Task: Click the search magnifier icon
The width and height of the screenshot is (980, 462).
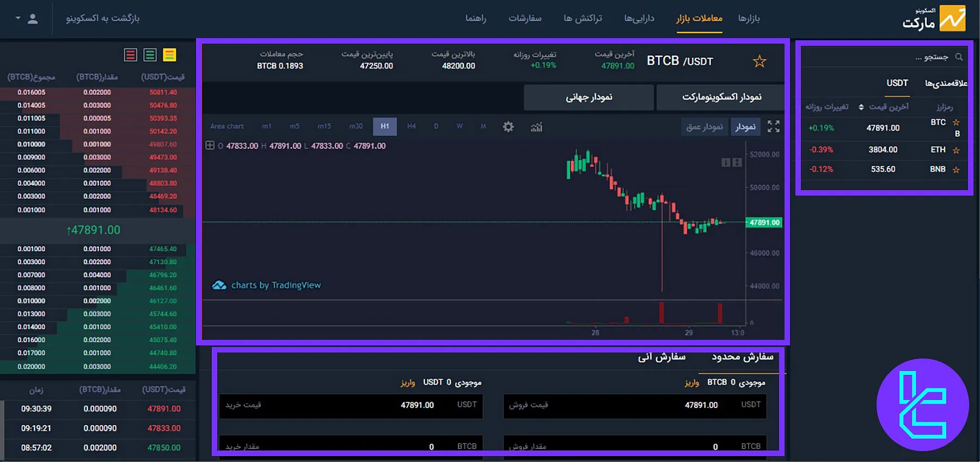Action: pos(959,57)
